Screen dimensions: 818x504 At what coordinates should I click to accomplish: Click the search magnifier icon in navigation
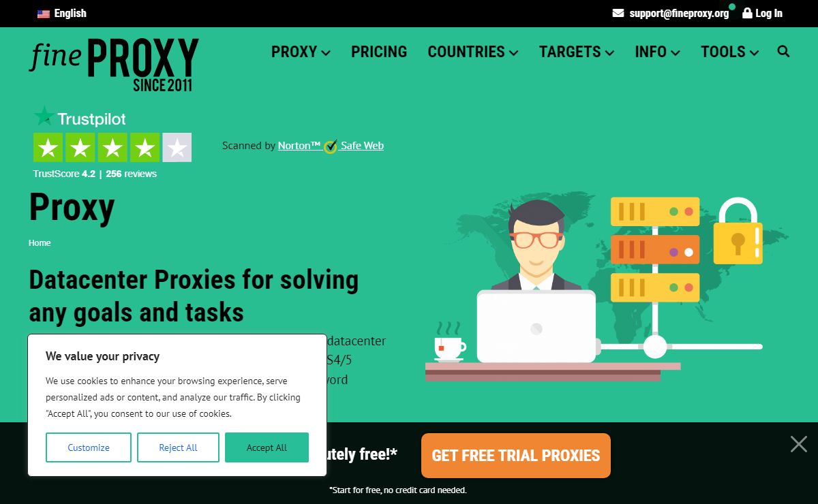click(783, 51)
